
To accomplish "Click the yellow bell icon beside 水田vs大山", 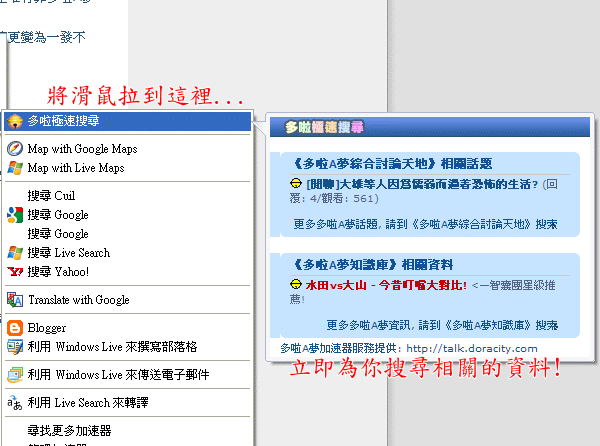I will pyautogui.click(x=296, y=284).
